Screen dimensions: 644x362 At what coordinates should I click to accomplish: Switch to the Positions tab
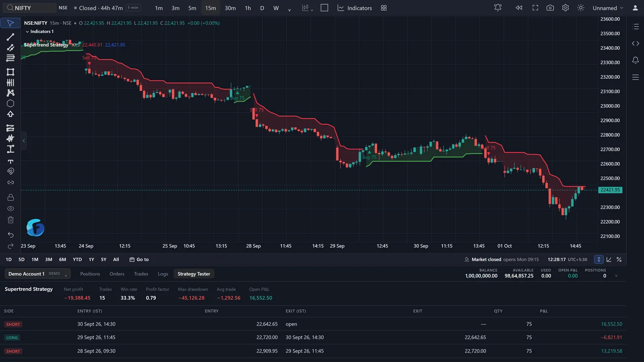click(90, 274)
